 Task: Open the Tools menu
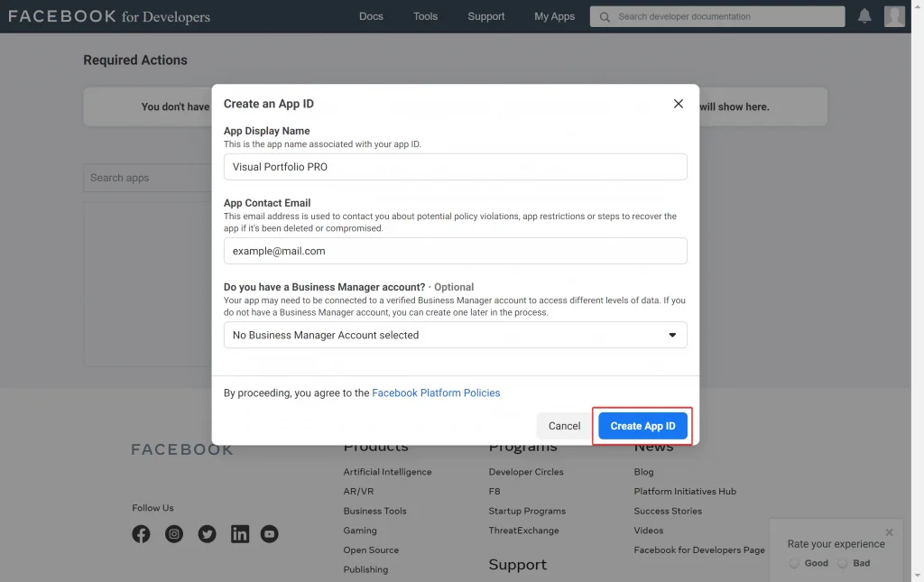click(425, 16)
